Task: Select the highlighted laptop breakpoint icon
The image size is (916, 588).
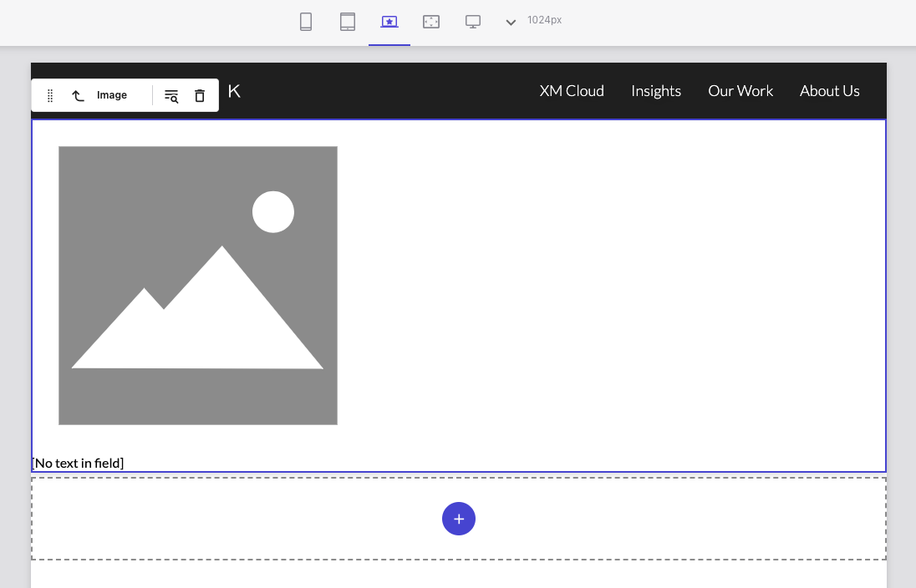Action: (389, 22)
